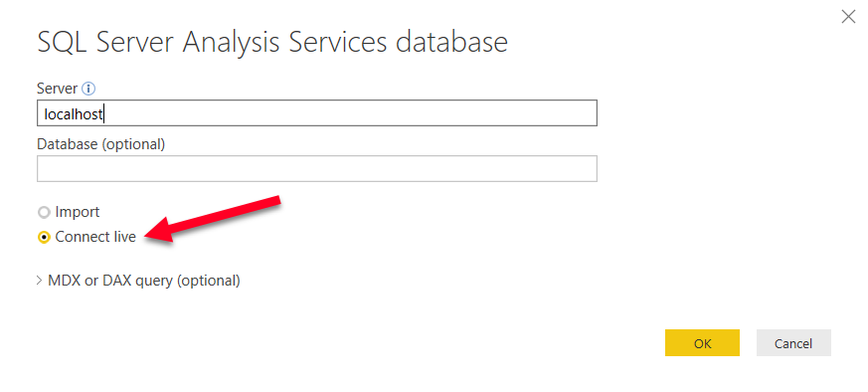Screen dimensions: 868x392
Task: Click the word "localhost" in the Server box
Action: (x=73, y=114)
